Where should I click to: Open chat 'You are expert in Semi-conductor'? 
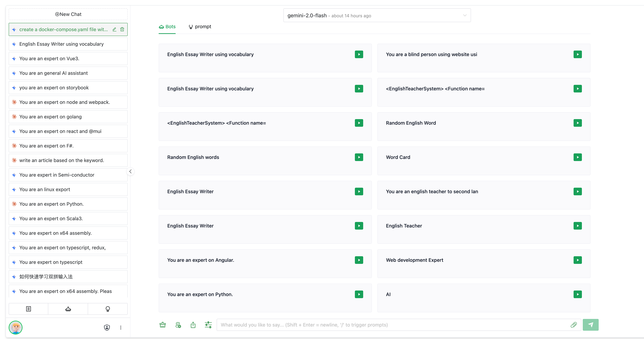tap(68, 175)
